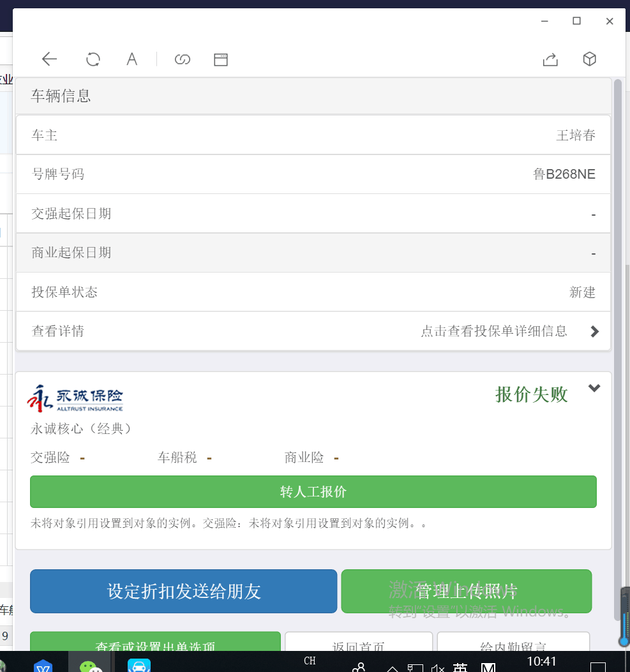Image resolution: width=630 pixels, height=672 pixels.
Task: Click the 报价失败 status text
Action: click(532, 394)
